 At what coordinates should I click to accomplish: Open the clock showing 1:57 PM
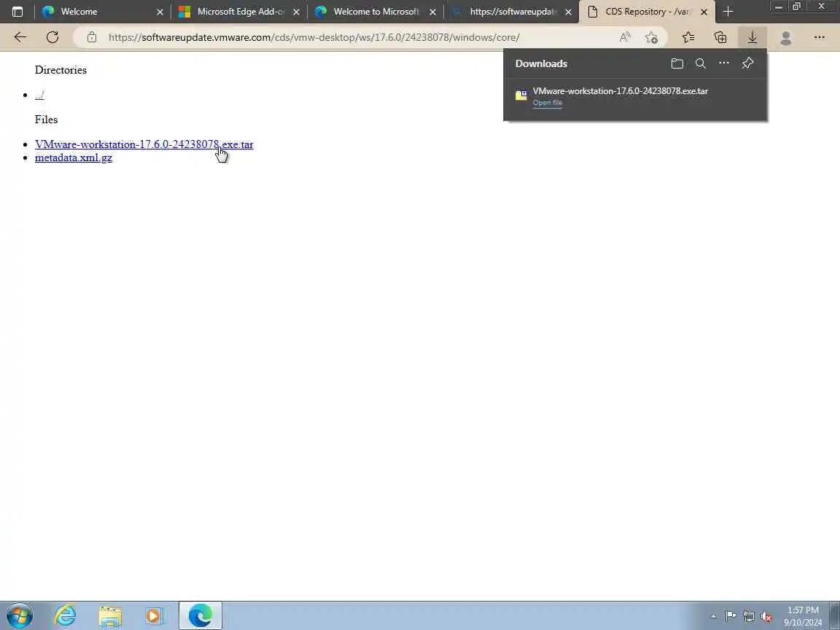(803, 616)
